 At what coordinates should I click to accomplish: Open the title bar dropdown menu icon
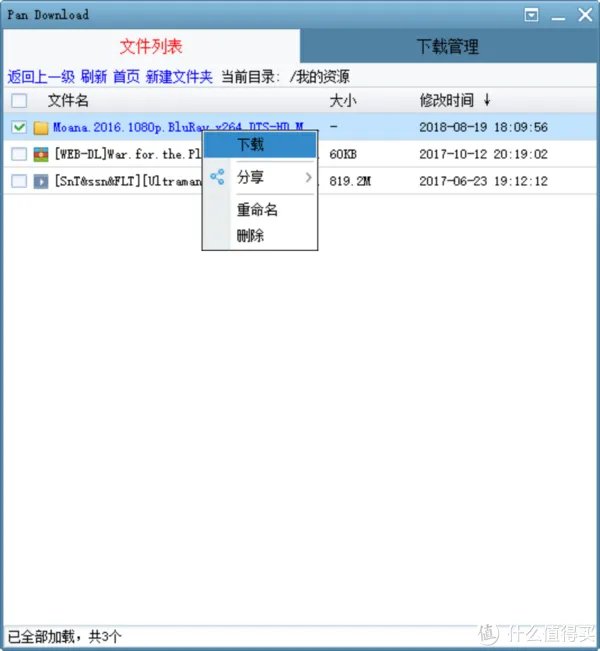pos(531,15)
